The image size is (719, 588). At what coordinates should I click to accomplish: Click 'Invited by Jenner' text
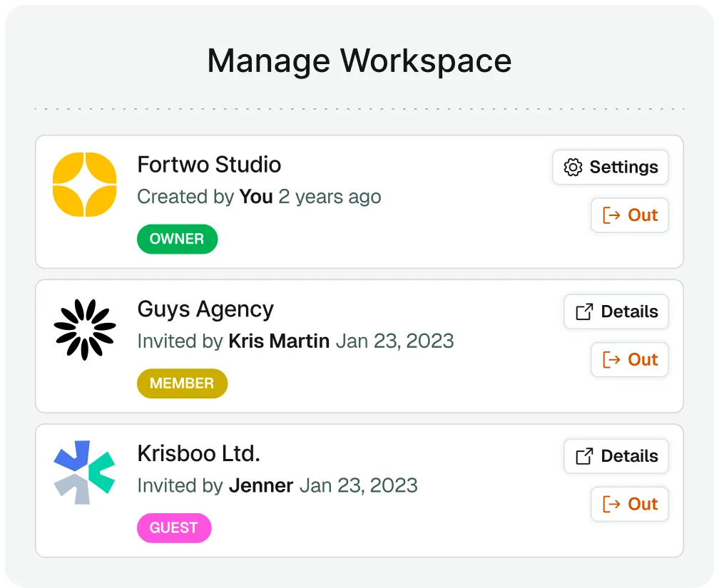tap(215, 485)
